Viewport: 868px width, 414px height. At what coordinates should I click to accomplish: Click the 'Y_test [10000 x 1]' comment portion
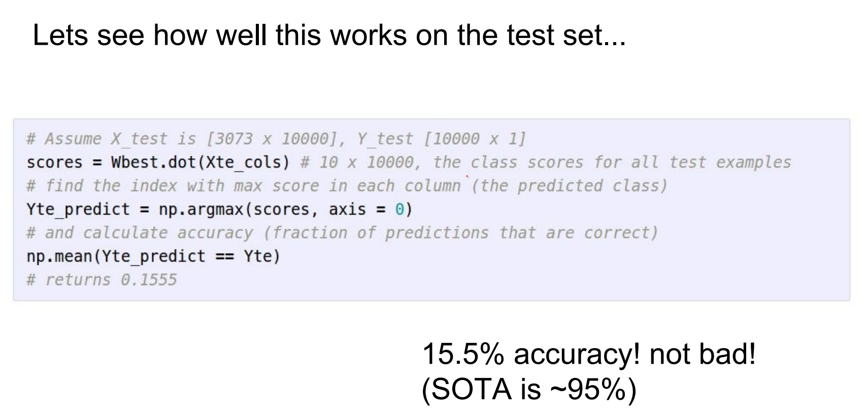(441, 139)
